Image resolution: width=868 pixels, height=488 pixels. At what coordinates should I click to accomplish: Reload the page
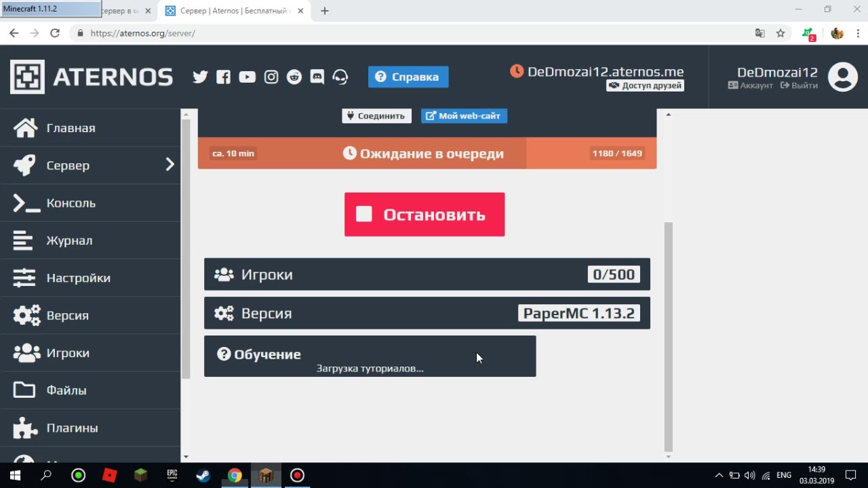tap(55, 33)
